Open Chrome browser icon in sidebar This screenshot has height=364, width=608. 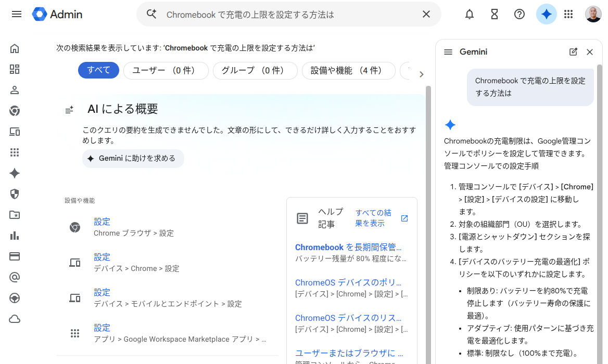15,111
